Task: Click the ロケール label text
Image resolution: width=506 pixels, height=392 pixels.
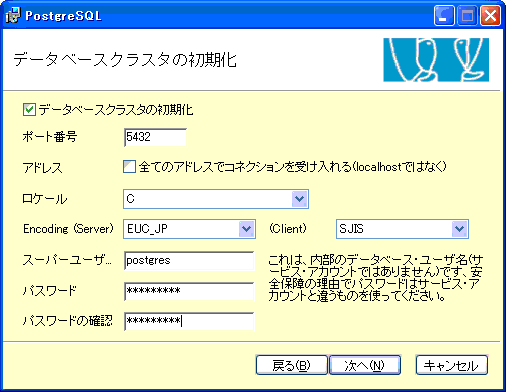Action: coord(45,199)
